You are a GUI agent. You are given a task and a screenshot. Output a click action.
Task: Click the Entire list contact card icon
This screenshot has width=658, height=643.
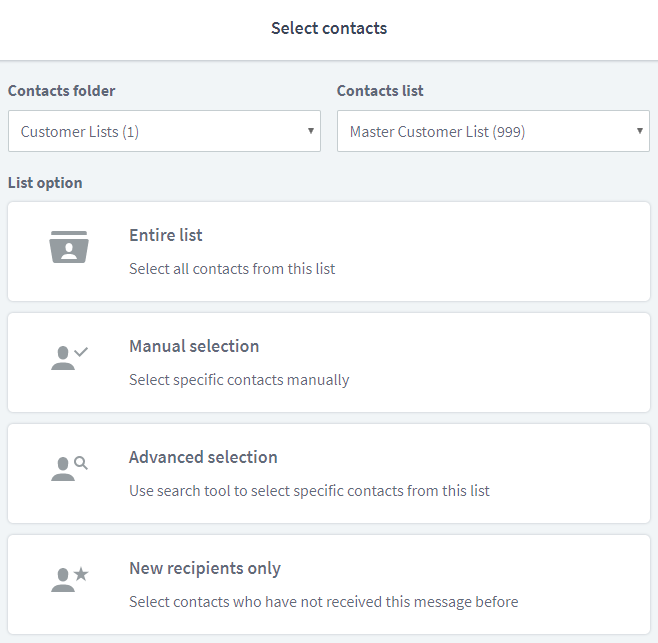(69, 247)
